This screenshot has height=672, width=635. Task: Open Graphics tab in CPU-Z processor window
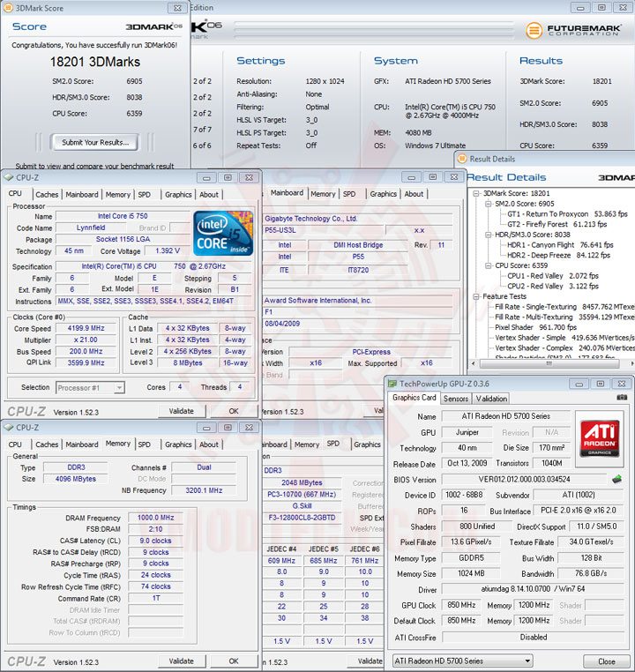pos(178,195)
